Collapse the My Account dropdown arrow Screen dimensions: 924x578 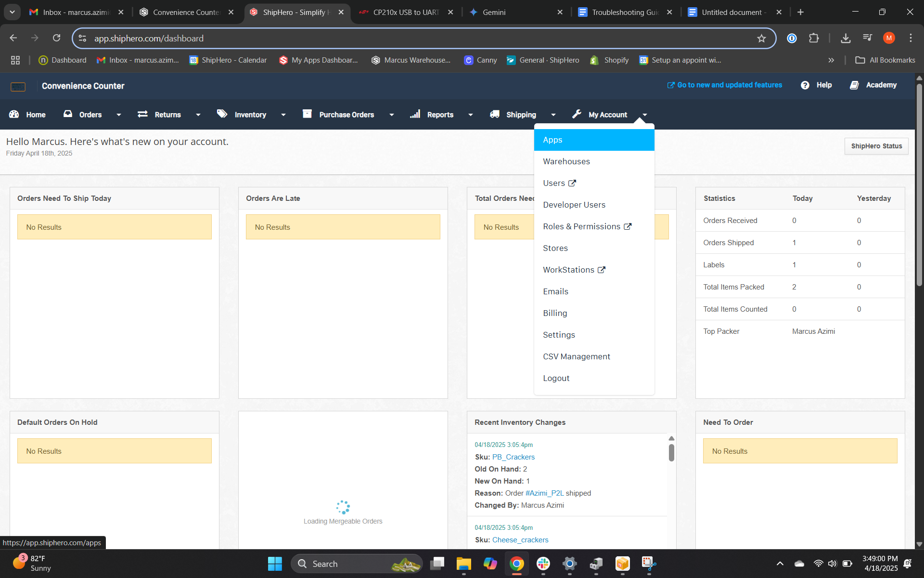(x=644, y=115)
